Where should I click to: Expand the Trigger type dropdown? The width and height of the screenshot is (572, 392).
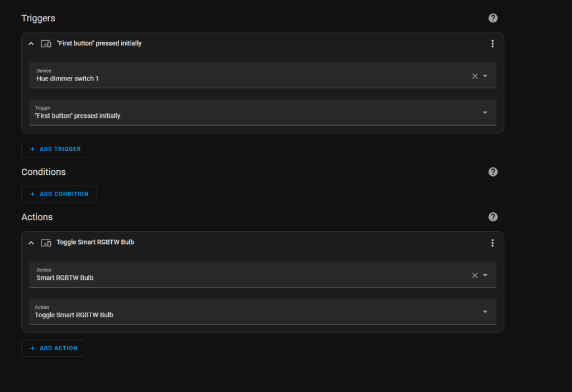point(485,113)
